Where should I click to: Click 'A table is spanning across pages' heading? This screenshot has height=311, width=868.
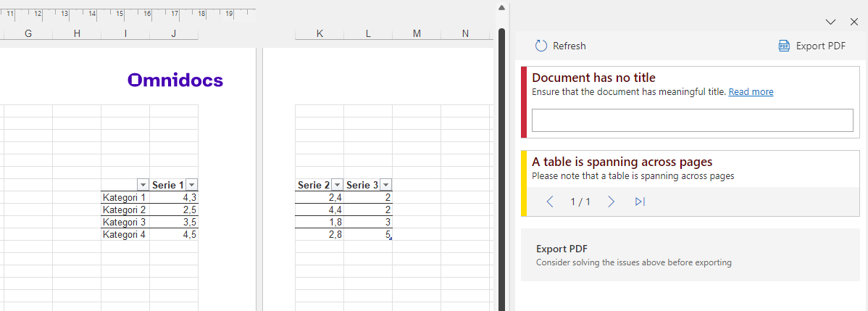click(x=622, y=162)
